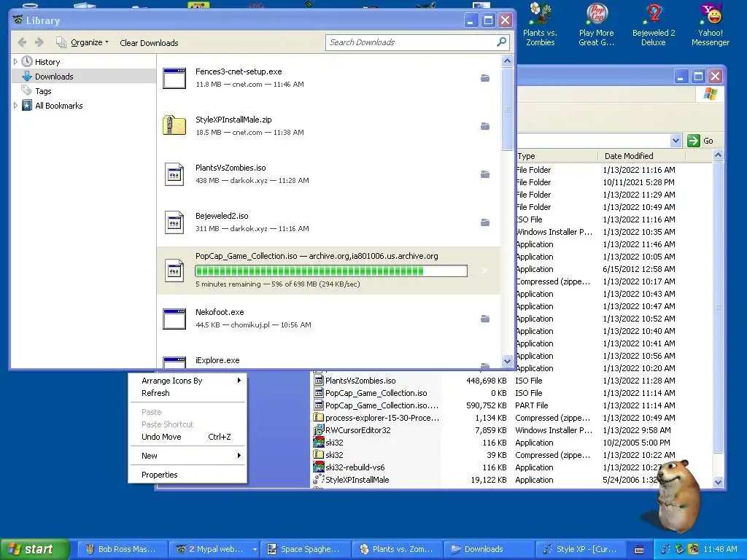The height and width of the screenshot is (560, 747).
Task: Switch to Bob Ross taskbar item
Action: [122, 549]
